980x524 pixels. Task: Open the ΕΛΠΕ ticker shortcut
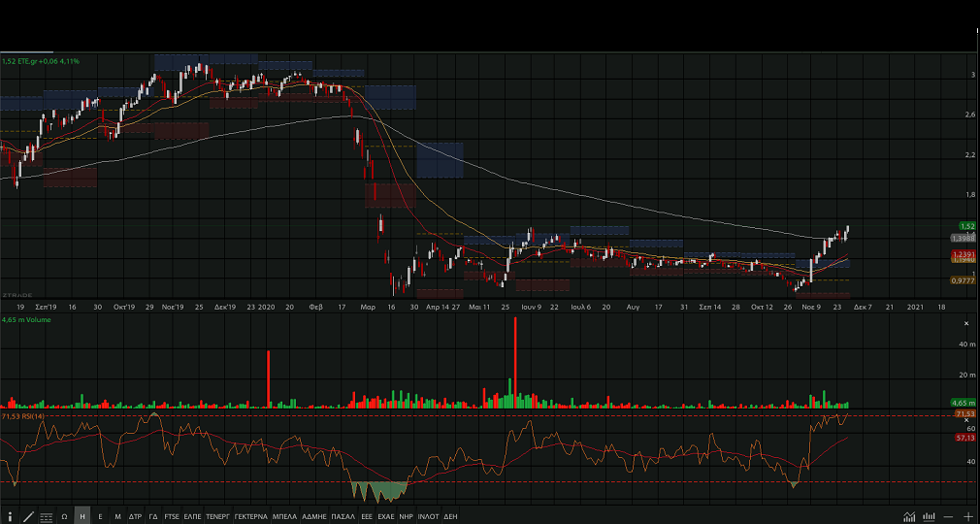(192, 517)
